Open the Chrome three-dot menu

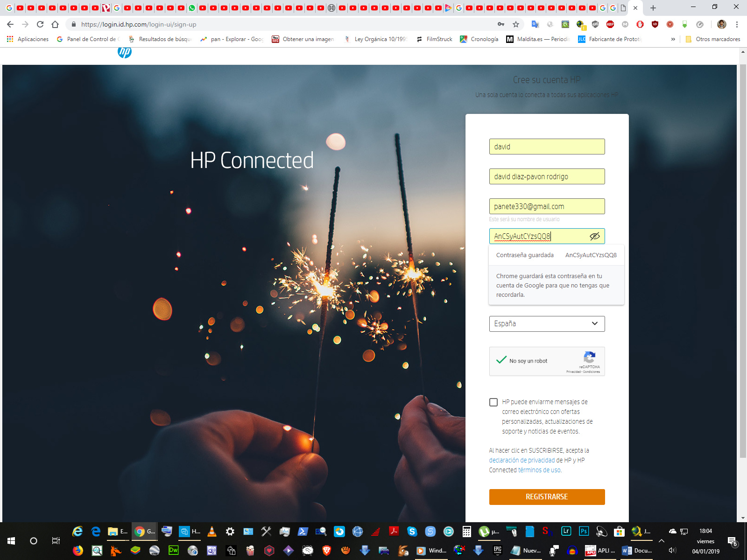[737, 24]
